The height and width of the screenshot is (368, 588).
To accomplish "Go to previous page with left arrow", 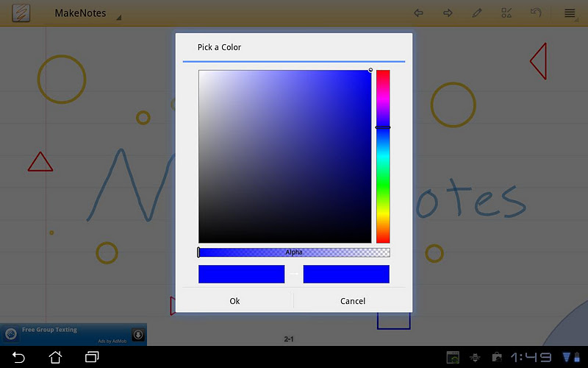I will (x=418, y=13).
